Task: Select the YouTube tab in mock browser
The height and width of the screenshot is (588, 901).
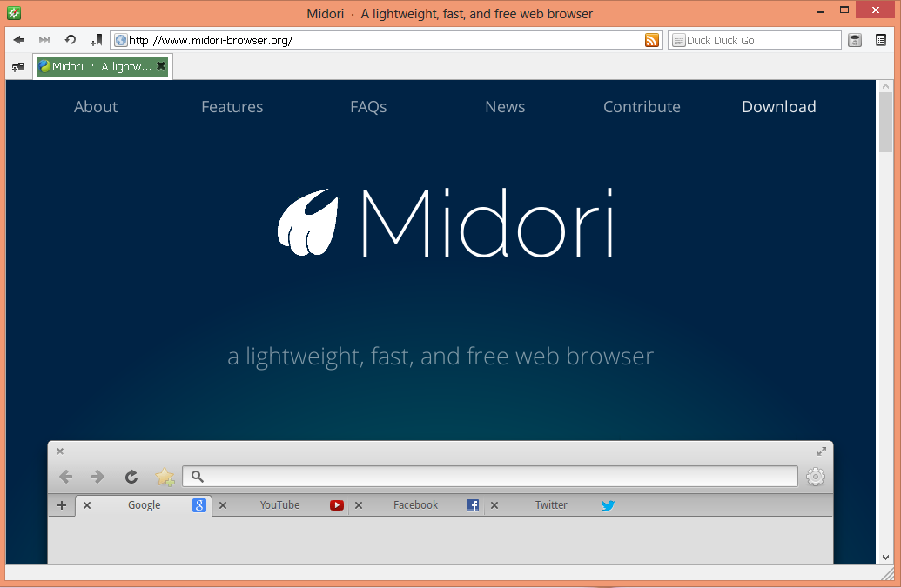Action: (279, 505)
